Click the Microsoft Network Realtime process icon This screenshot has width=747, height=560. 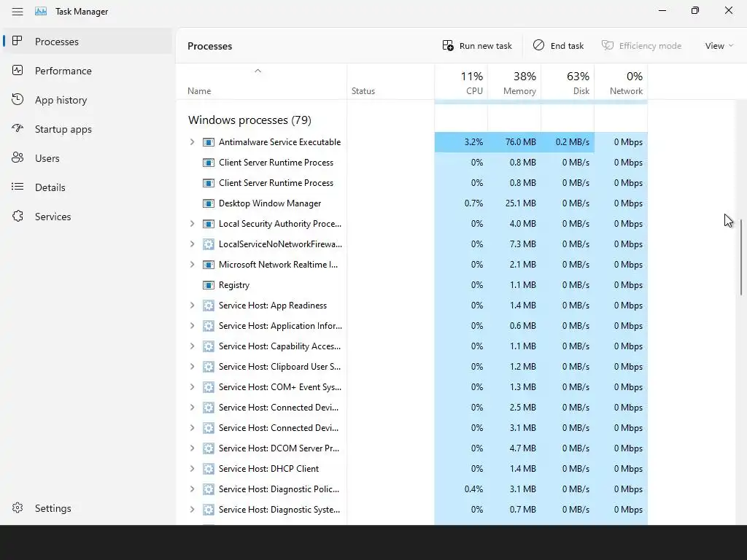click(208, 264)
